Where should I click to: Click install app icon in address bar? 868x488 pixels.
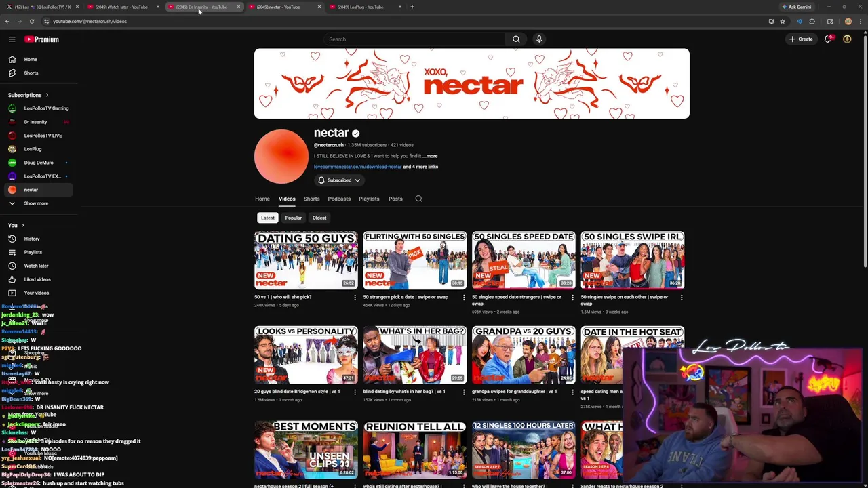click(771, 22)
